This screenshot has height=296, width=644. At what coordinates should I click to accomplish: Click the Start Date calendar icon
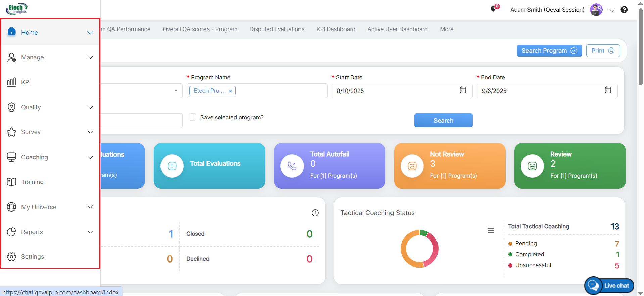tap(463, 90)
